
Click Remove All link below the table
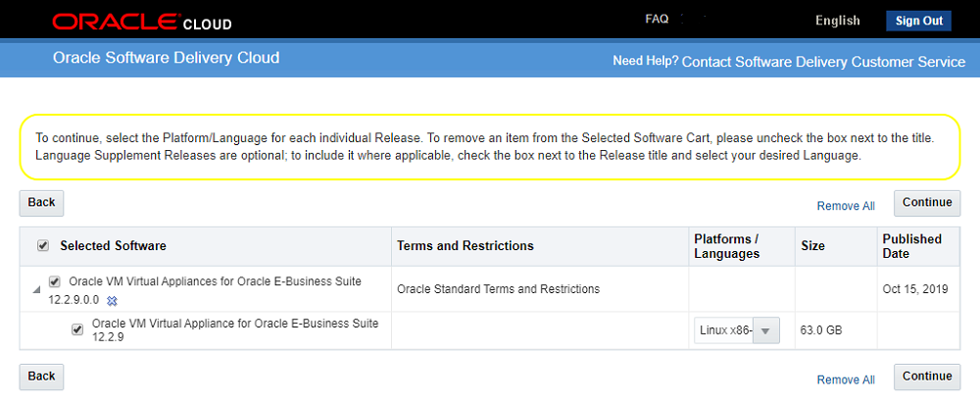[846, 379]
